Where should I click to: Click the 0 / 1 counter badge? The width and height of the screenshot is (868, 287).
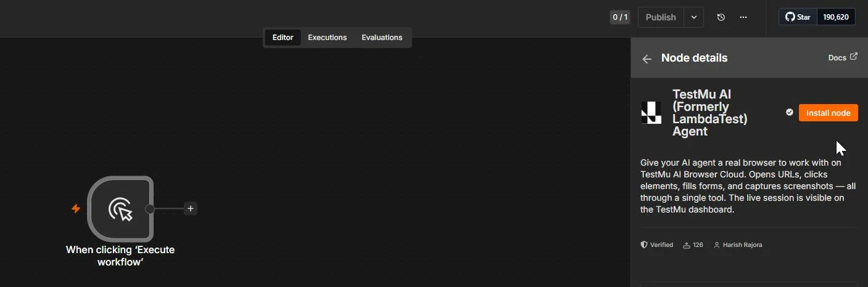pyautogui.click(x=620, y=17)
